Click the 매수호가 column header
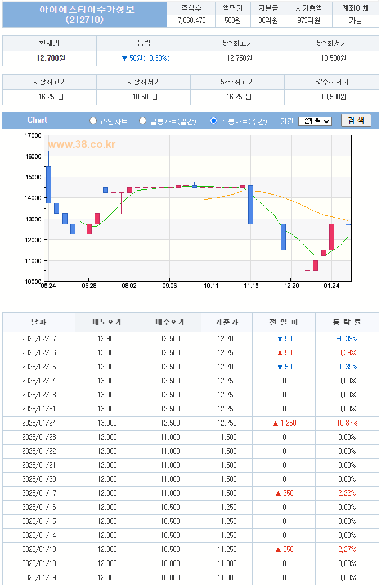Viewport: 381px width, 588px height. [x=170, y=322]
